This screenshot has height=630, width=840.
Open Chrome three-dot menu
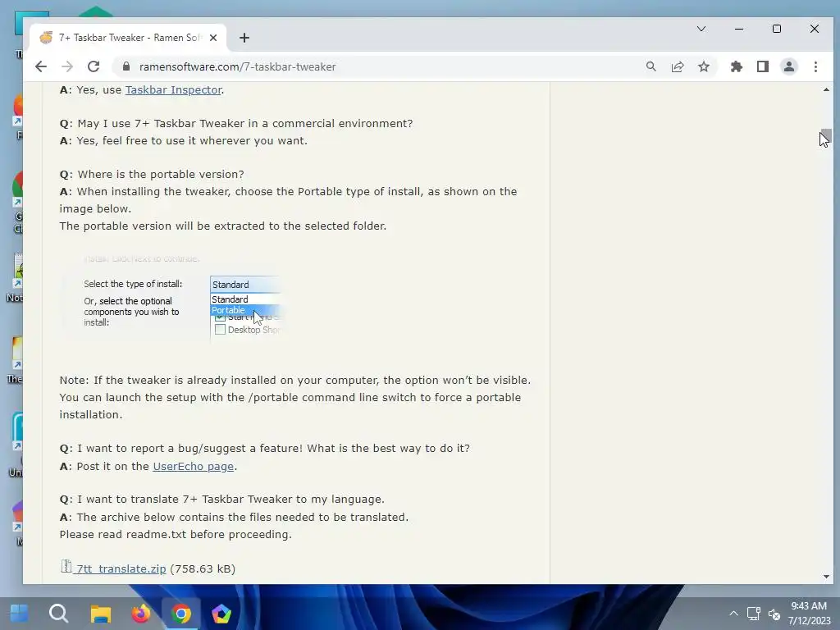(815, 66)
